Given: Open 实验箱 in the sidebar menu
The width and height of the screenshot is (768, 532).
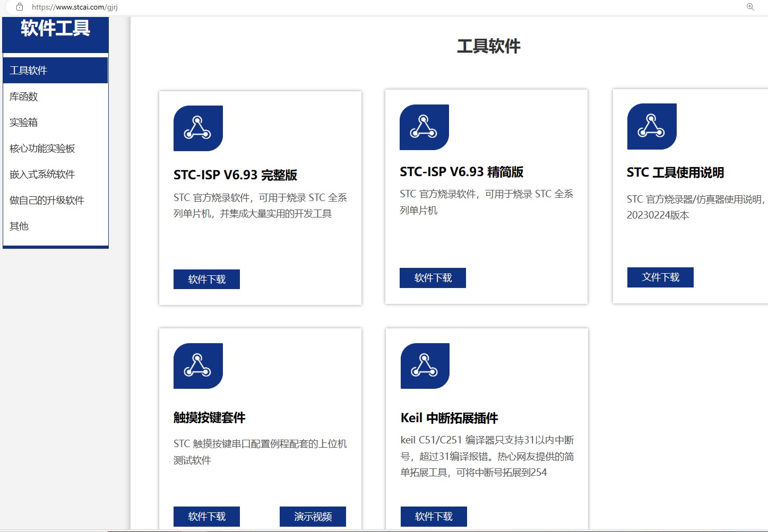Looking at the screenshot, I should pyautogui.click(x=55, y=123).
